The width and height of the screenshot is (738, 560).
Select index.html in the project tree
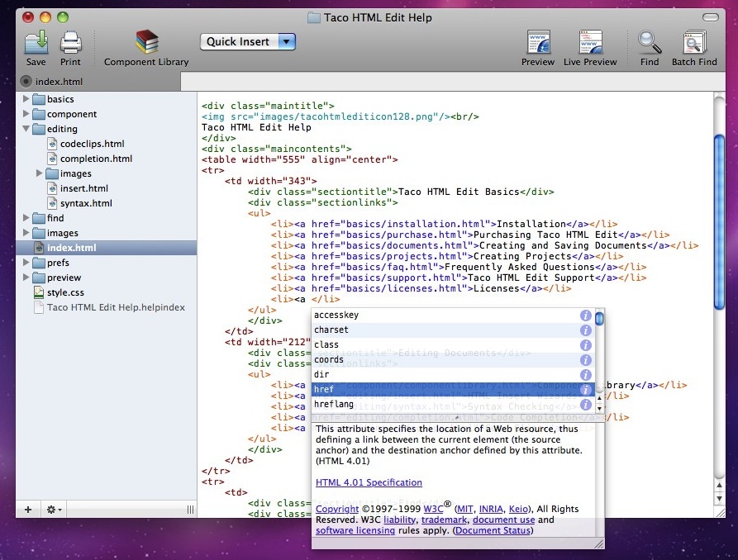(x=107, y=248)
